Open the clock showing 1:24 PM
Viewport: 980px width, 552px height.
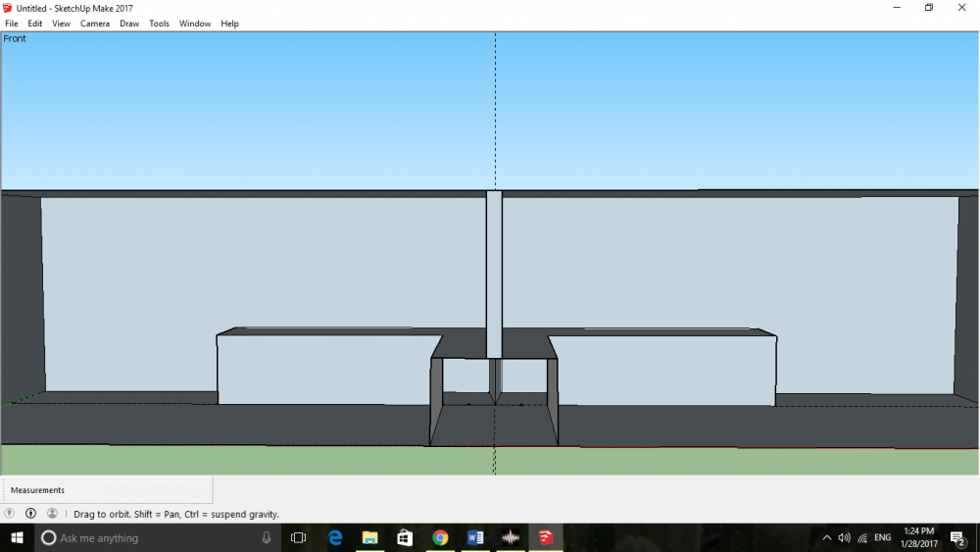coord(919,537)
